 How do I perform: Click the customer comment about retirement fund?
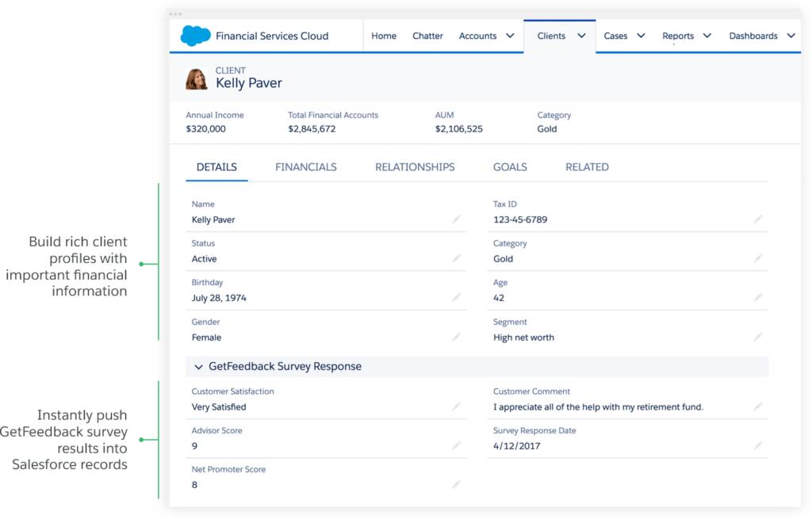598,406
